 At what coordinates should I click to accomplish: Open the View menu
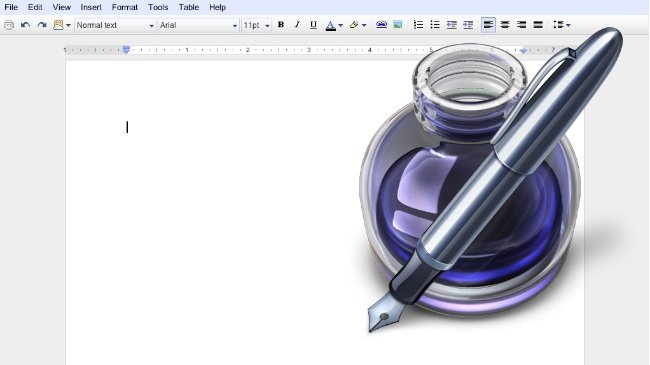62,7
